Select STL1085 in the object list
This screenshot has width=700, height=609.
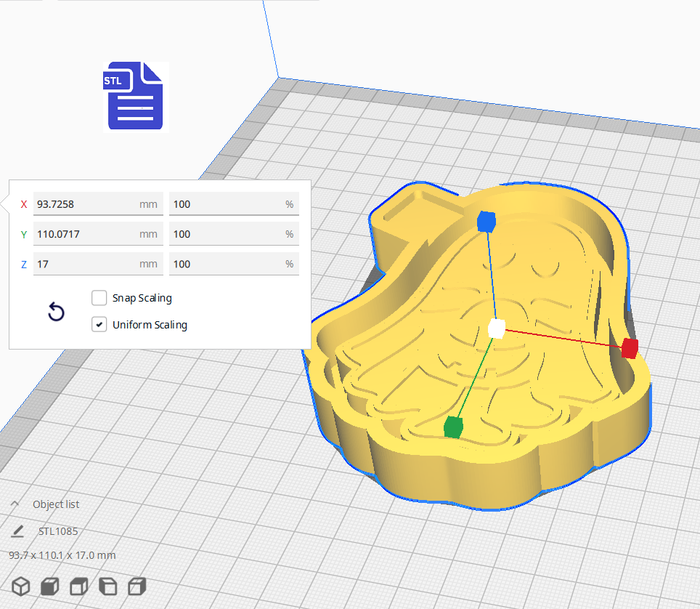click(58, 531)
